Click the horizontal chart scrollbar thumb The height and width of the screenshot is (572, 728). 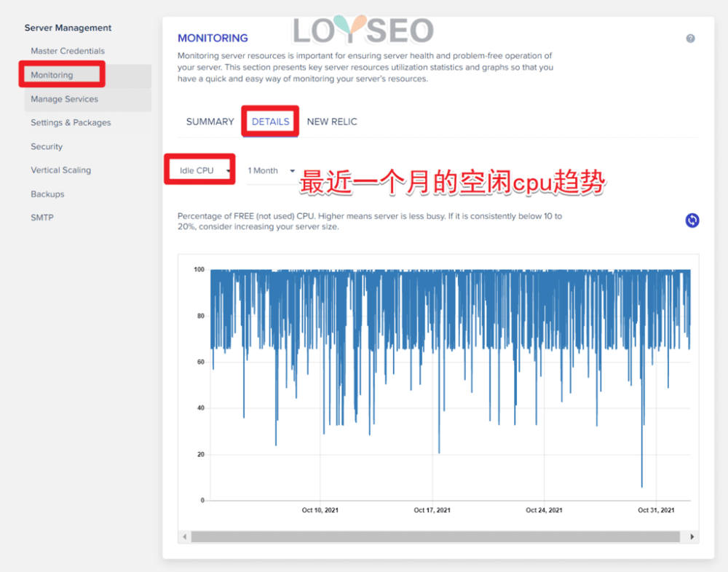coord(435,537)
